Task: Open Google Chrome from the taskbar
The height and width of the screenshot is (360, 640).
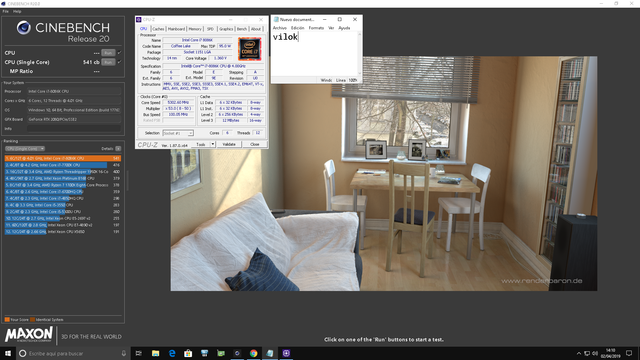Action: pos(253,353)
